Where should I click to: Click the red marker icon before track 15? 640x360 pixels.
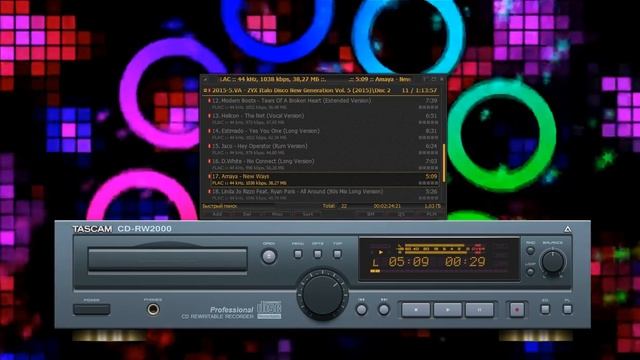[209, 146]
